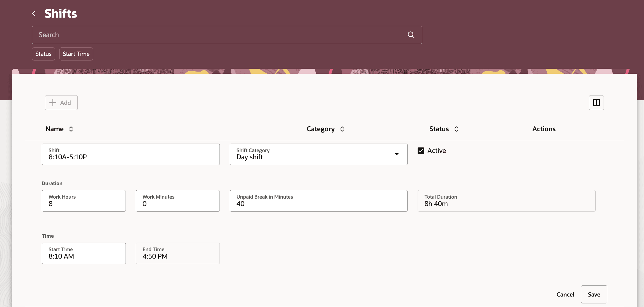644x307 pixels.
Task: Click the search magnifier icon
Action: pyautogui.click(x=411, y=35)
